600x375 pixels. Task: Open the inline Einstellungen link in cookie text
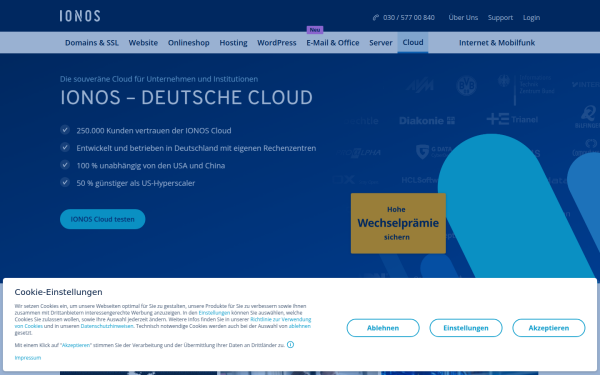coord(214,313)
